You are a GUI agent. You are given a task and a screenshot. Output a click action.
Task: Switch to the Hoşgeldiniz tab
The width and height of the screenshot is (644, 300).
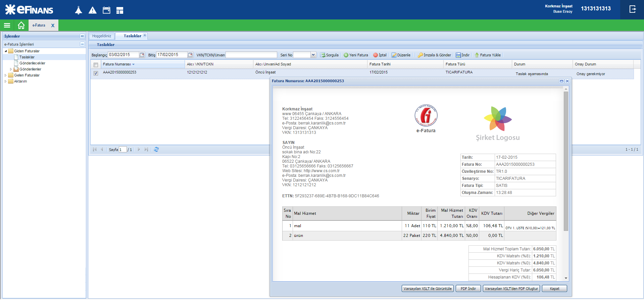[x=102, y=36]
